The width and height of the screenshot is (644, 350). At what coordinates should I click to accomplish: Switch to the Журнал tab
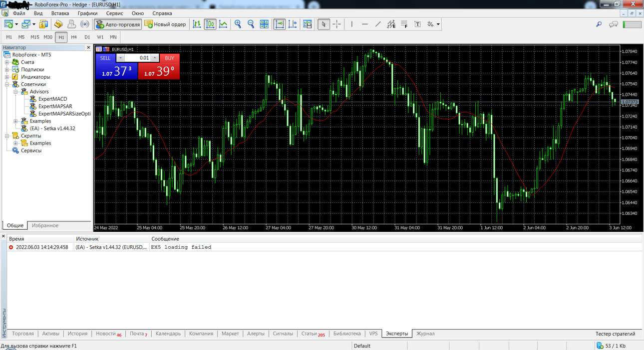click(x=425, y=334)
